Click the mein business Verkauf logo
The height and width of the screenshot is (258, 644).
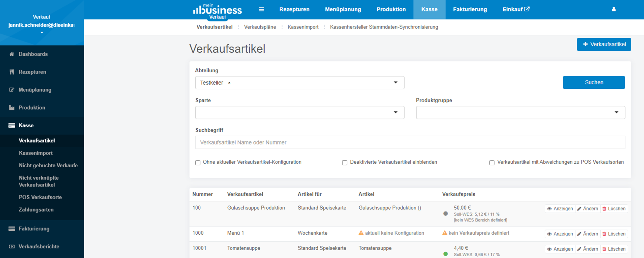point(217,11)
